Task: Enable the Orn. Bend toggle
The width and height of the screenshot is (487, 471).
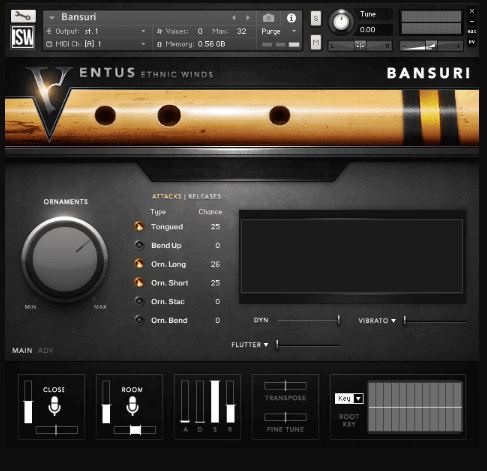Action: 139,320
